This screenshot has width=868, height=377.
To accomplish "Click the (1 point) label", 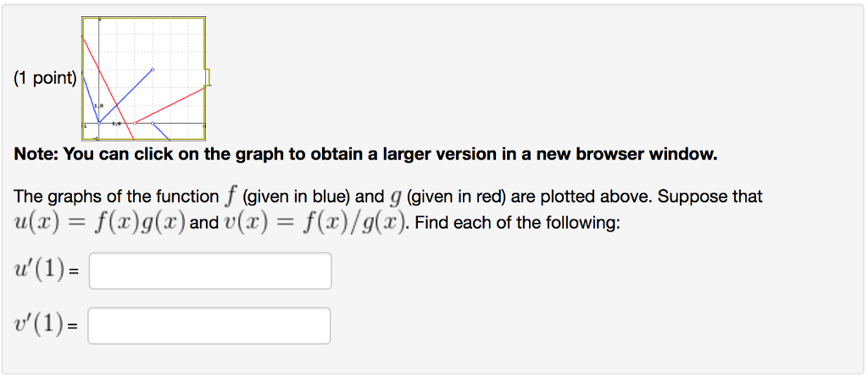I will click(46, 79).
